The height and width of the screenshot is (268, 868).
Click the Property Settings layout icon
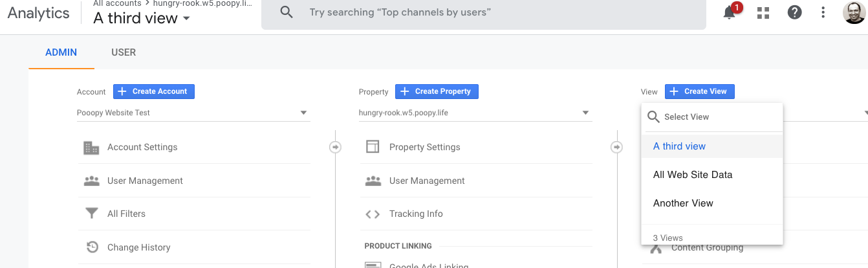(373, 147)
